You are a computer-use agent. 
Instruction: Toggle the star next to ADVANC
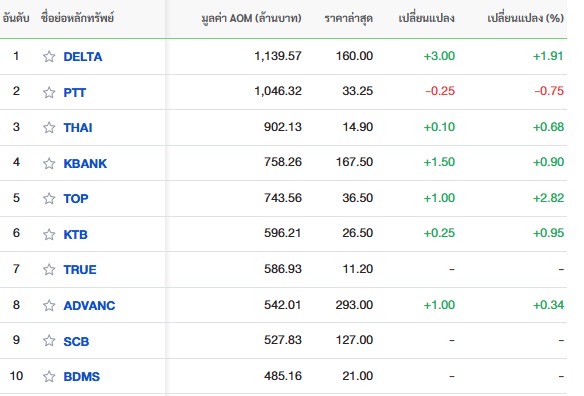tap(49, 305)
